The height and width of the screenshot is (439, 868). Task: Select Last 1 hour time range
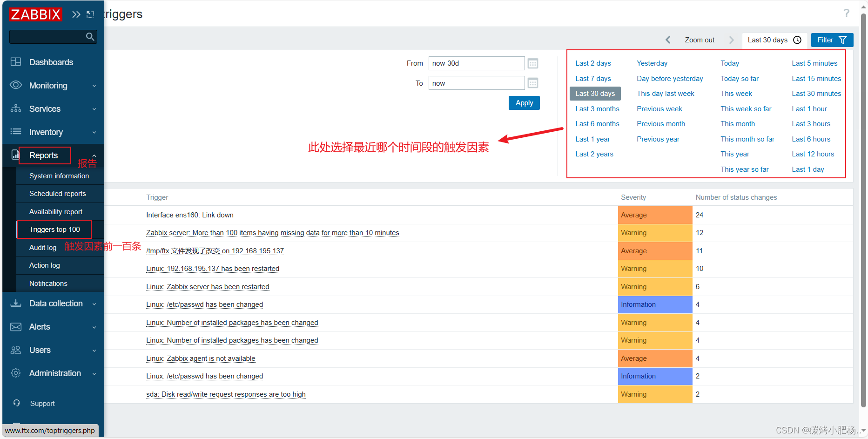tap(809, 109)
